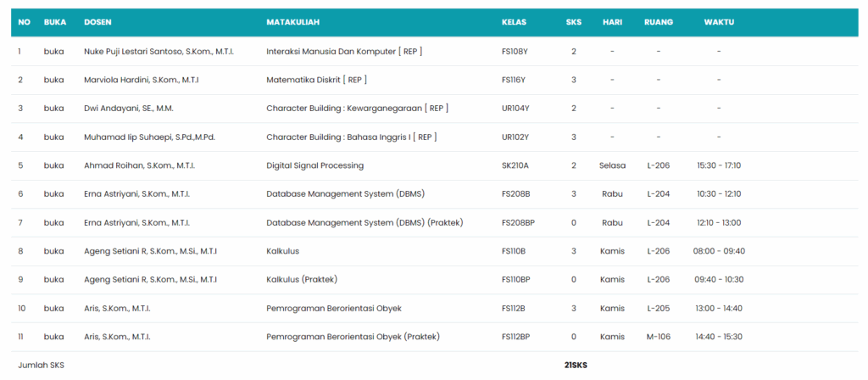Image resolution: width=868 pixels, height=380 pixels.
Task: Select the KELAS column header
Action: [515, 22]
